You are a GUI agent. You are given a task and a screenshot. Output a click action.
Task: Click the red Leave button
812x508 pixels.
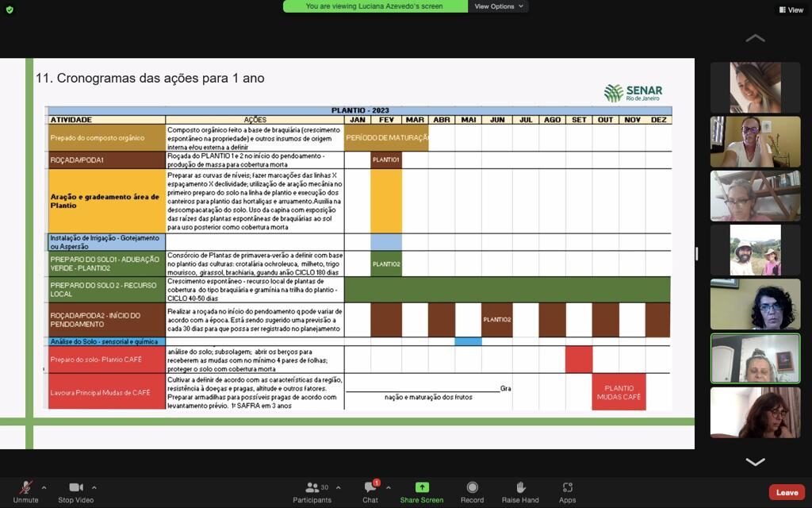pos(787,492)
